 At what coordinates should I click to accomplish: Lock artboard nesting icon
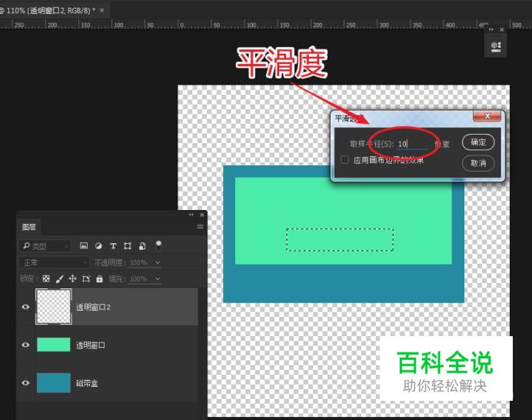(x=86, y=278)
